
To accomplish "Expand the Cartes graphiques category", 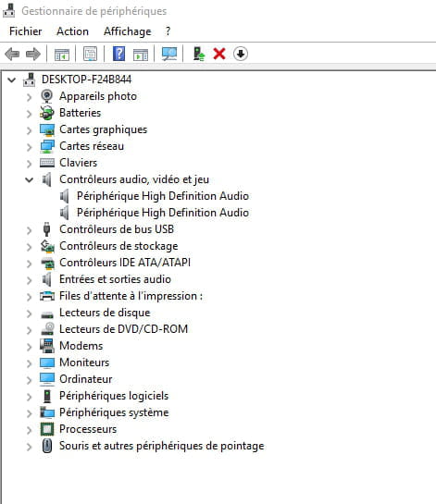I will click(30, 130).
